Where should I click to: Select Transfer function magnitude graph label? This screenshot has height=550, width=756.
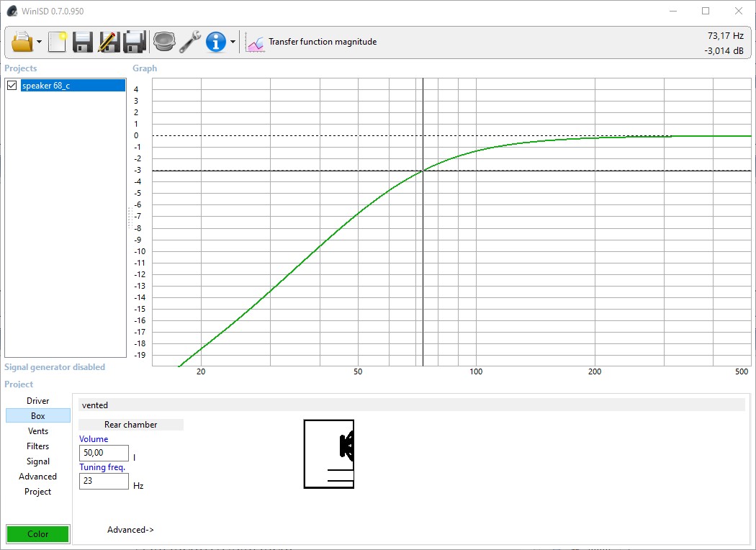[323, 42]
